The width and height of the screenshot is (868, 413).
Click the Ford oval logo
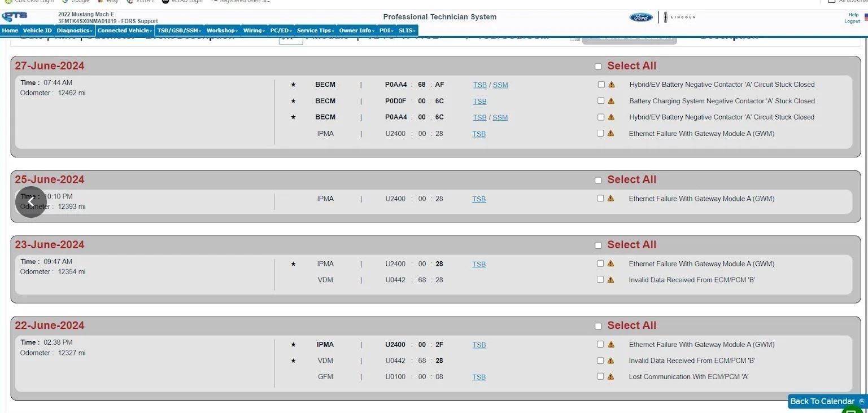(641, 17)
